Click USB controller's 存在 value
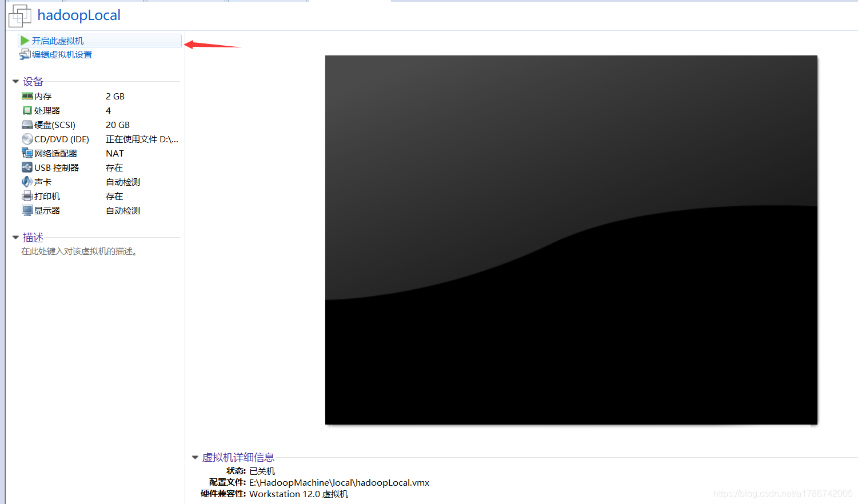Image resolution: width=858 pixels, height=504 pixels. click(114, 168)
